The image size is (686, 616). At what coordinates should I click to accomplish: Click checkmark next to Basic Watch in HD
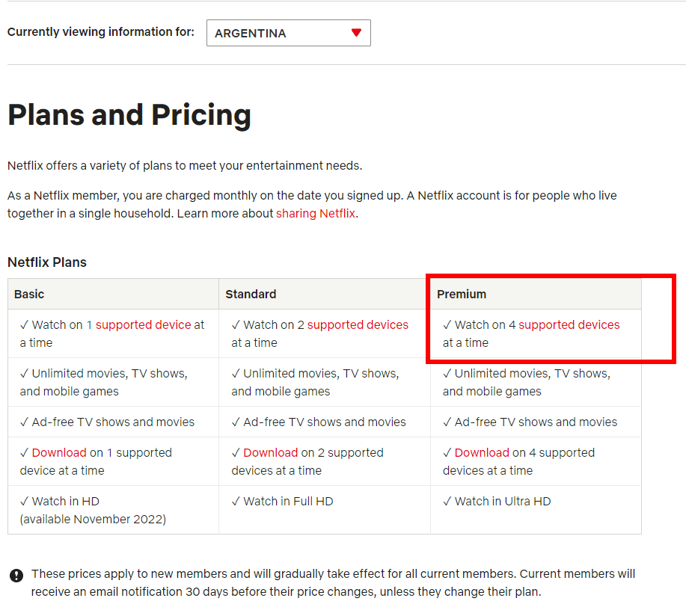coord(24,502)
